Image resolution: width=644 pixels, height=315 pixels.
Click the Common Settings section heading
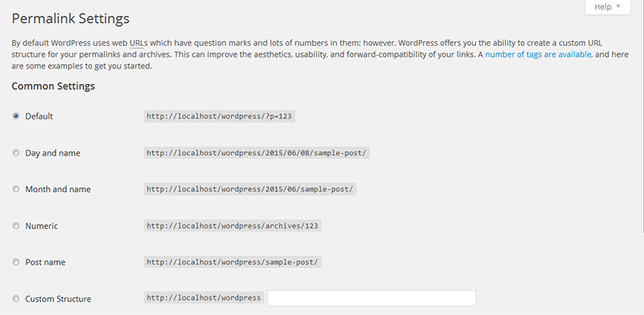(x=53, y=86)
